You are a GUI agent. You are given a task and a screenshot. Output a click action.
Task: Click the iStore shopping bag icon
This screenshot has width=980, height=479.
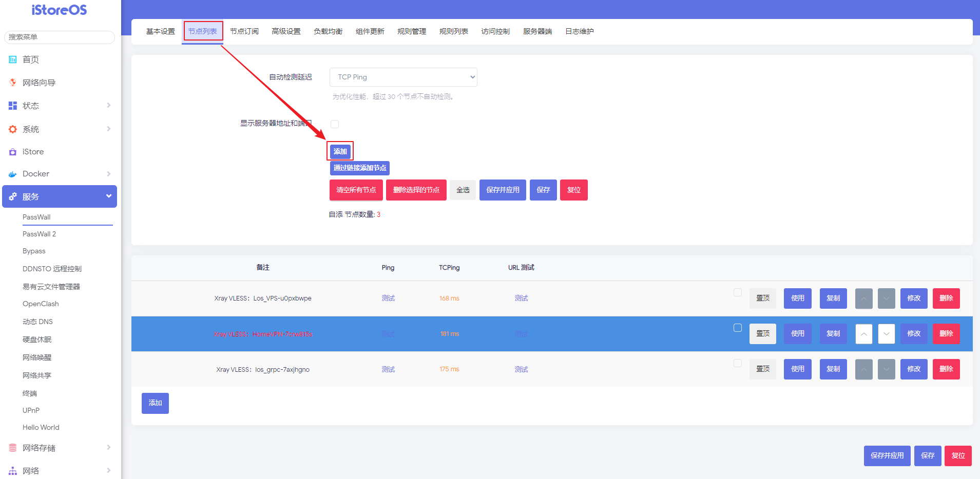pos(13,152)
